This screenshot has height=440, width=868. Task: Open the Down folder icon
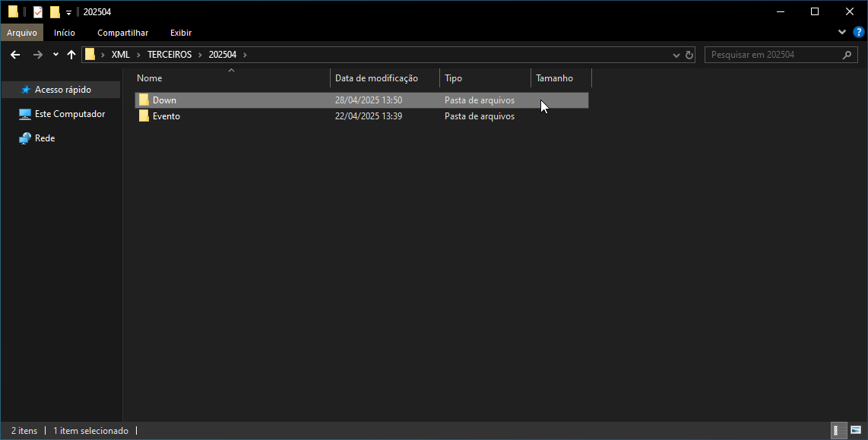point(144,100)
